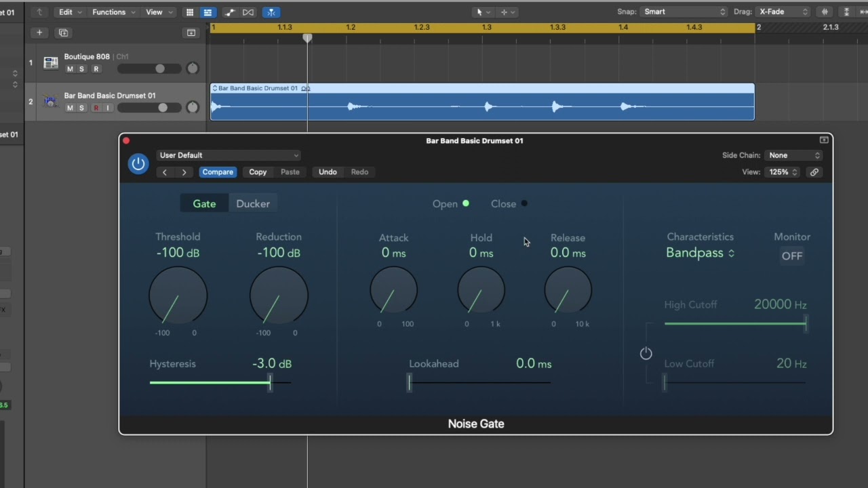Viewport: 868px width, 488px height.
Task: Open the User Default preset dropdown
Action: point(229,155)
